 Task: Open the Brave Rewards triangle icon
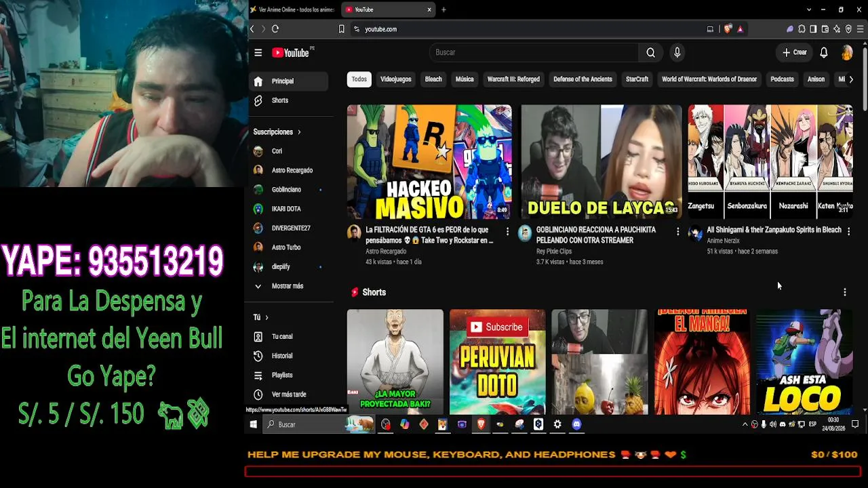click(x=740, y=29)
